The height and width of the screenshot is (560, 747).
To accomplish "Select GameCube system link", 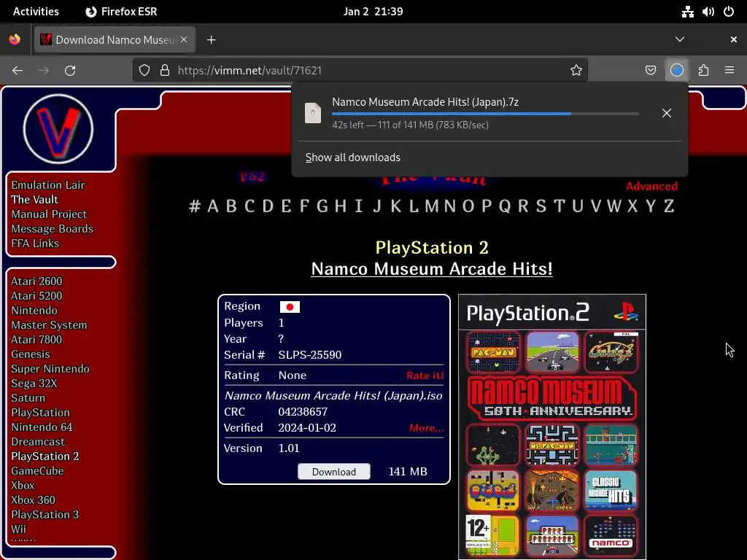I will click(x=38, y=471).
